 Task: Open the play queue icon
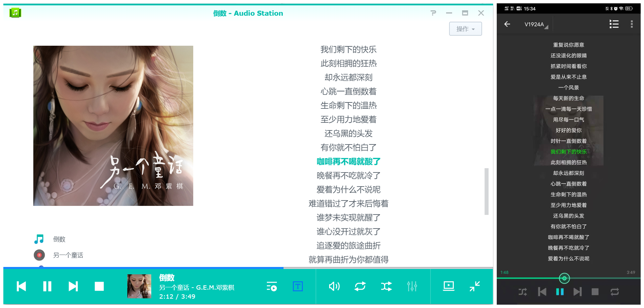point(272,286)
